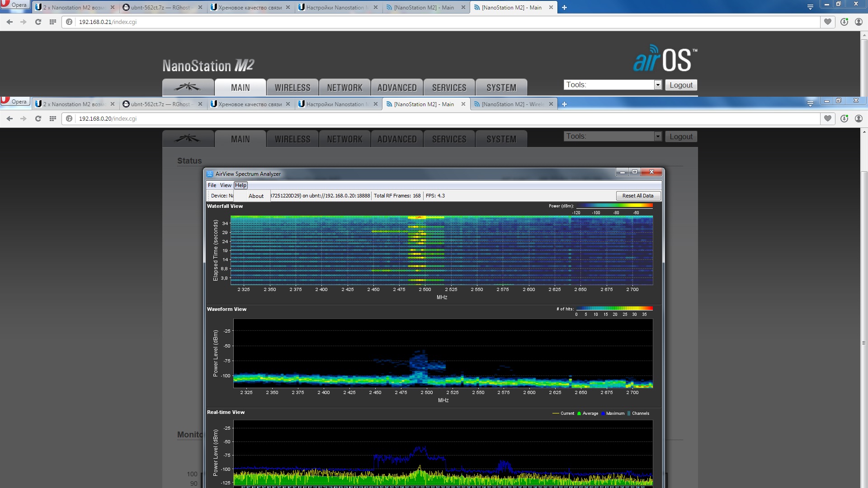Maximize the AirView Spectrum Analyzer window
The width and height of the screenshot is (868, 488).
click(635, 172)
